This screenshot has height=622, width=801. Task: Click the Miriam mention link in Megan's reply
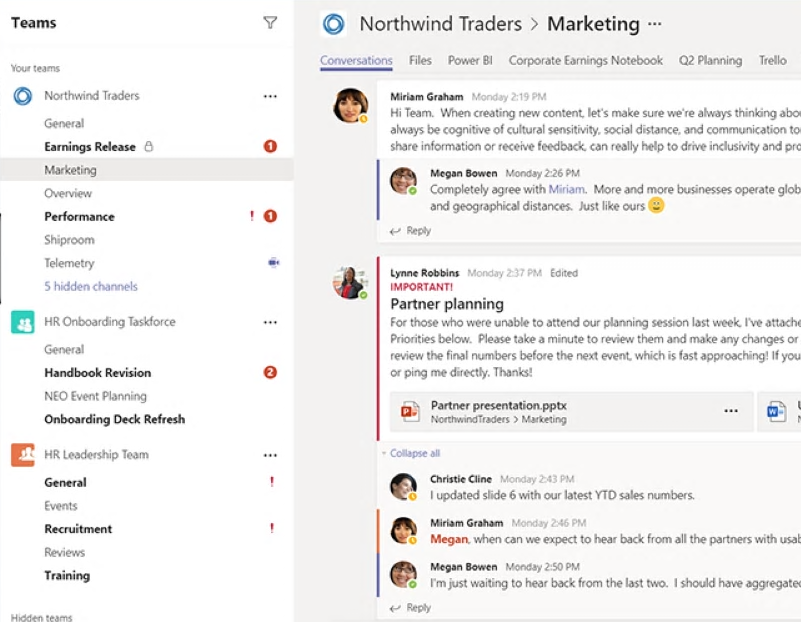coord(566,189)
